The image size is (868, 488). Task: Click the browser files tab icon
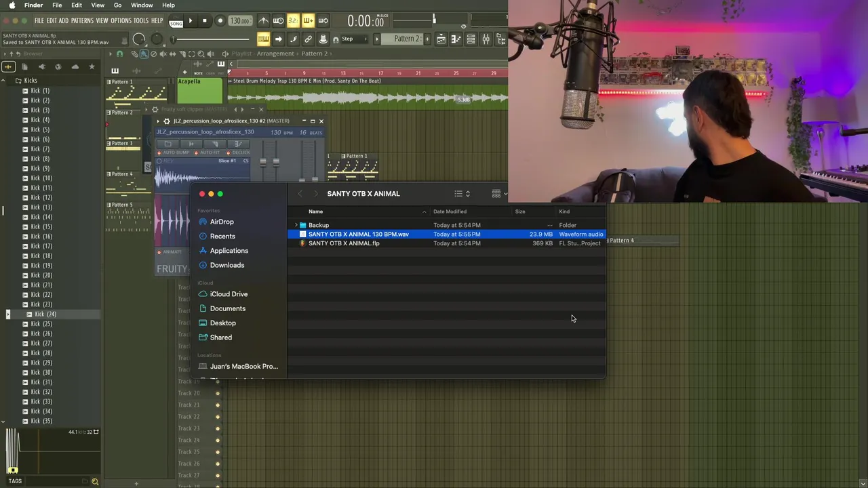click(x=24, y=66)
